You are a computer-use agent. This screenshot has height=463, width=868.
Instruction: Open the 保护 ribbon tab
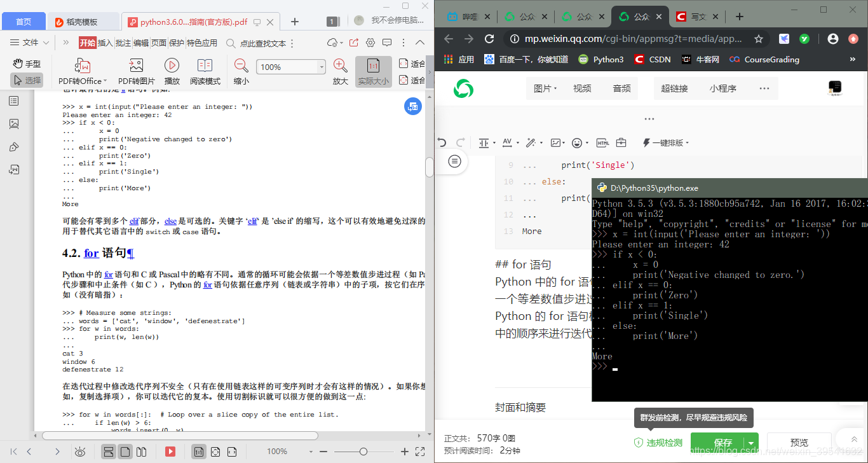[176, 43]
